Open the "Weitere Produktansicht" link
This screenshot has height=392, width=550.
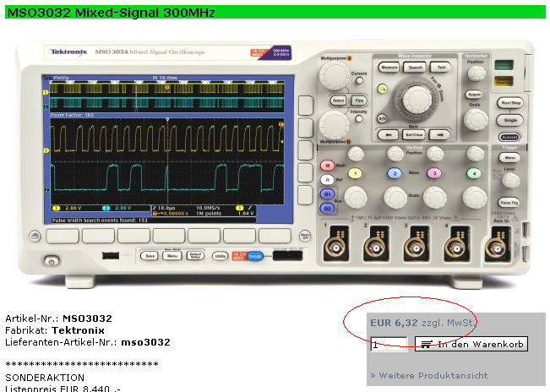[x=429, y=376]
